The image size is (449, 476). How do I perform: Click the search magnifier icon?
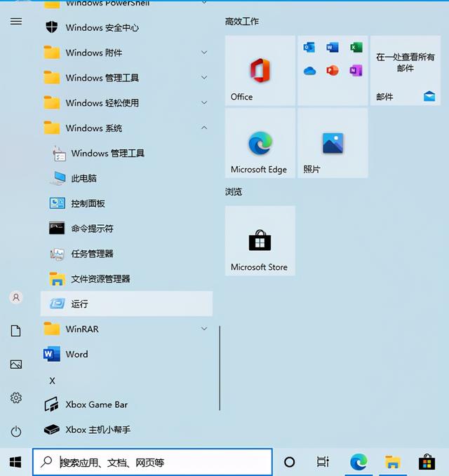46,462
